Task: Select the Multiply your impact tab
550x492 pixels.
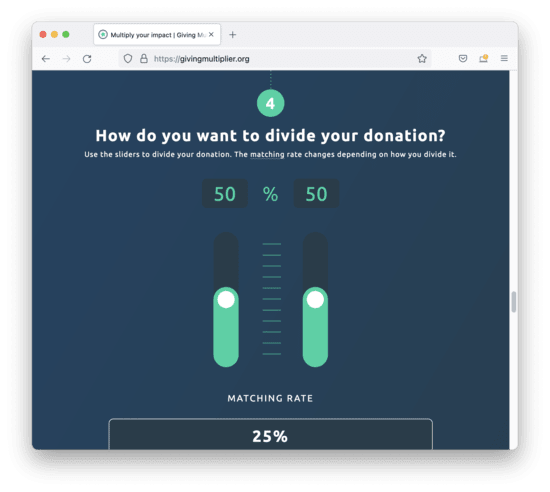Action: [157, 34]
